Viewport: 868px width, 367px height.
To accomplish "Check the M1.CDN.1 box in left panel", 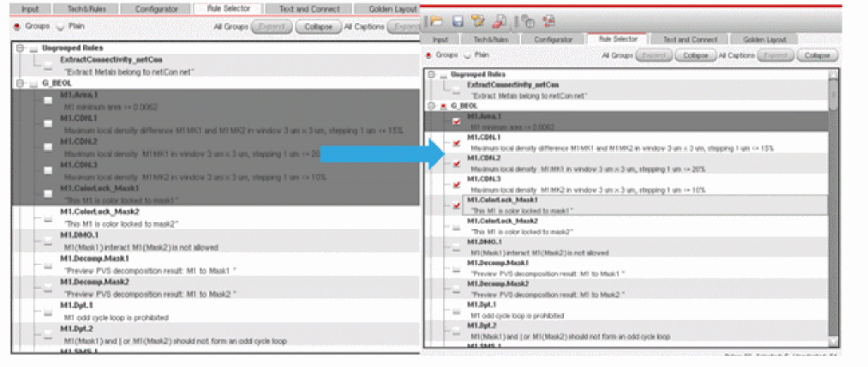I will pos(49,123).
